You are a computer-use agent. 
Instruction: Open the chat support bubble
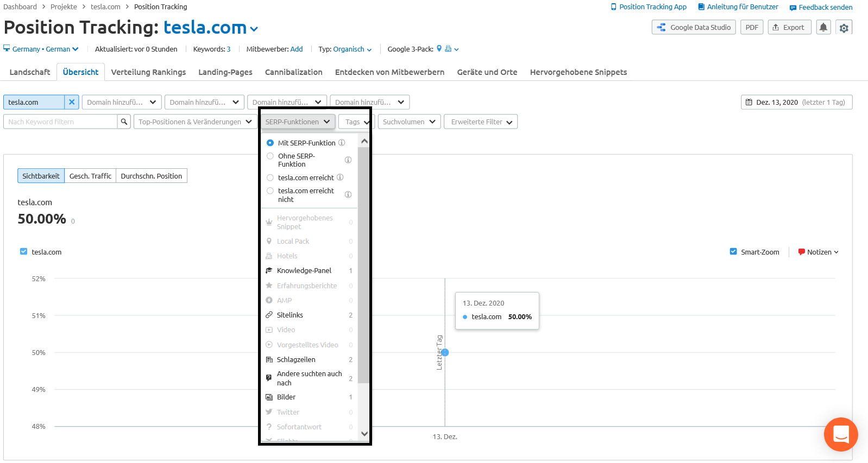click(x=841, y=434)
